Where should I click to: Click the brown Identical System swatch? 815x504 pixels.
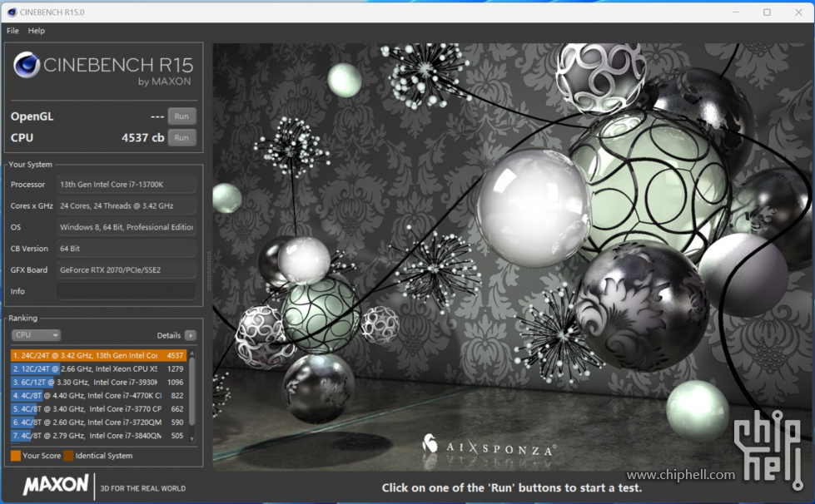68,456
